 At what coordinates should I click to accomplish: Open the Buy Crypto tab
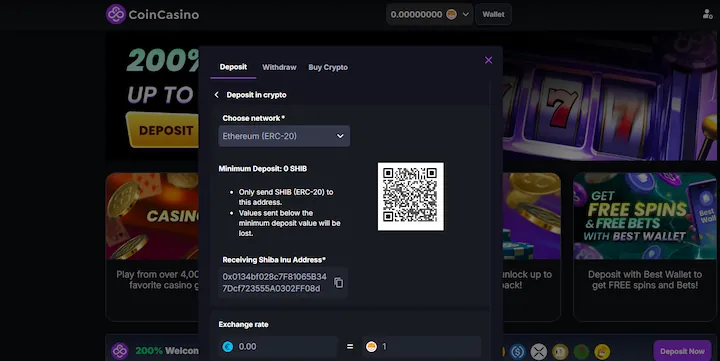tap(328, 67)
